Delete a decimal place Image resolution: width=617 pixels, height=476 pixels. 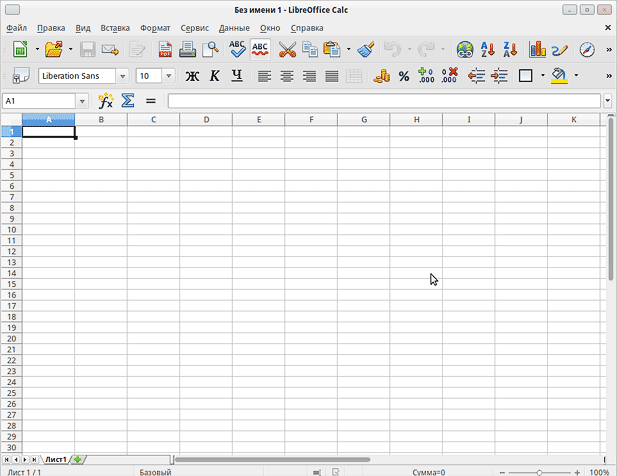[449, 75]
